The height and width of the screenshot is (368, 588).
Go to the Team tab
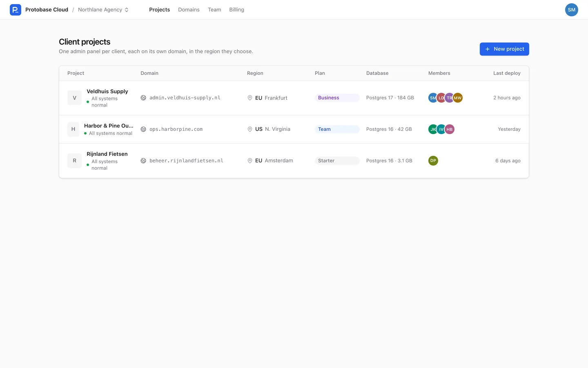[214, 10]
